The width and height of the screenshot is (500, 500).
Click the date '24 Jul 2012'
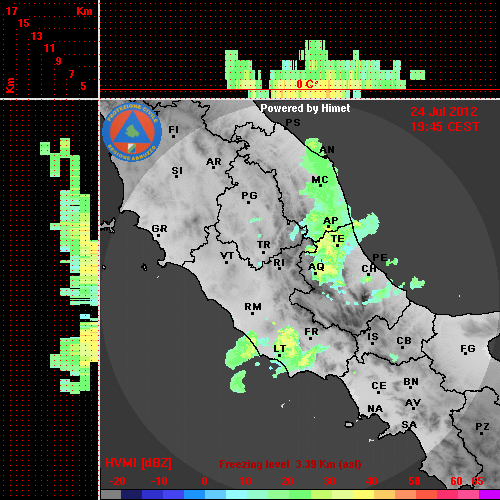[444, 112]
